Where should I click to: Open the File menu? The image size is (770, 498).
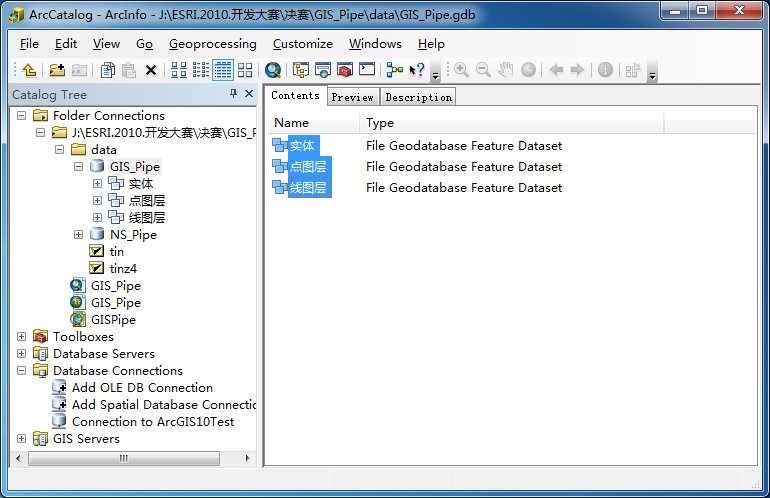tap(29, 44)
